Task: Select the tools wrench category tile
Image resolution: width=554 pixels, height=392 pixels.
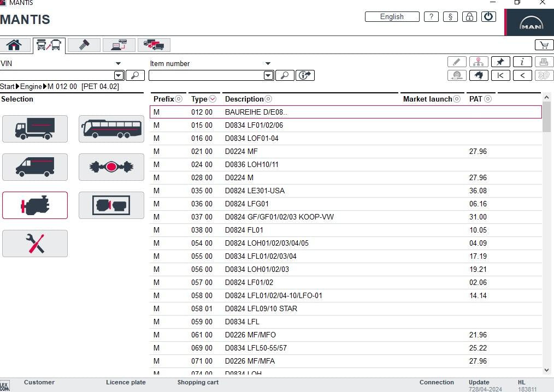Action: (x=35, y=243)
